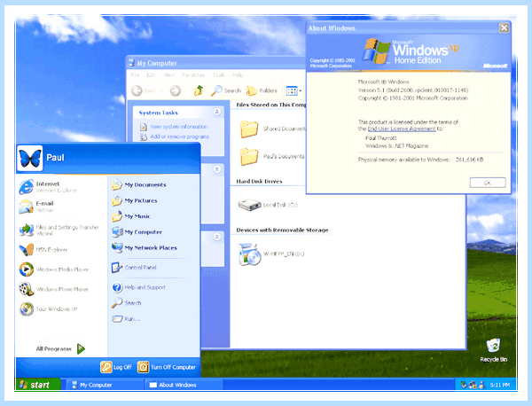
Task: Select WXHFPP_EN (D:) CD drive
Action: pyautogui.click(x=271, y=254)
